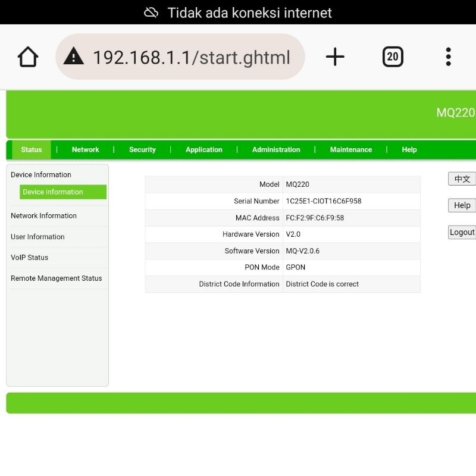Click the 'Software Version' label

[252, 250]
